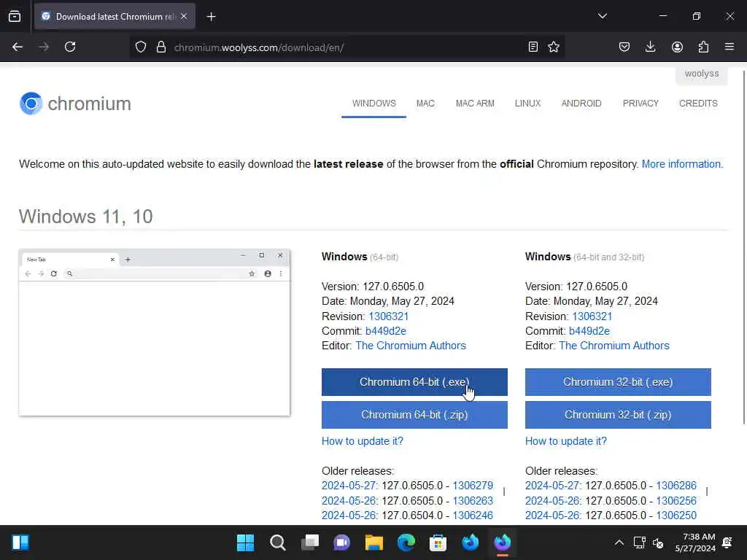Switch to the MAC ARM tab
The height and width of the screenshot is (560, 747).
coord(475,104)
